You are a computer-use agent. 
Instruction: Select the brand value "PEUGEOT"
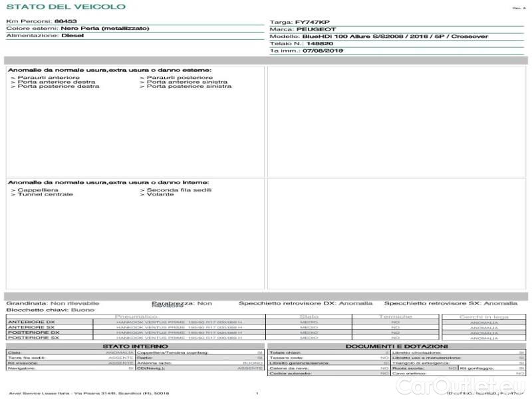(x=317, y=29)
